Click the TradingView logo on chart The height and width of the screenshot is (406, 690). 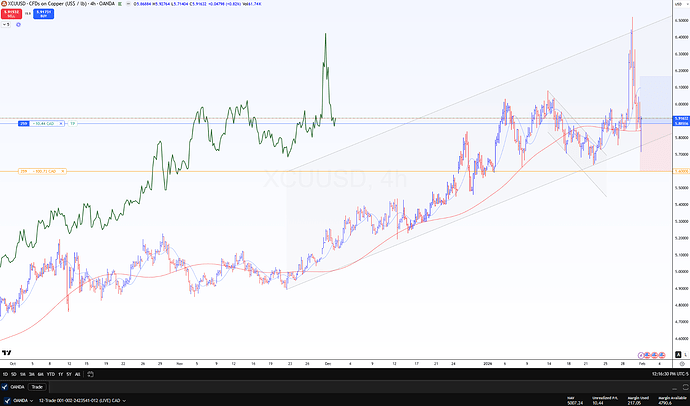(x=6, y=352)
